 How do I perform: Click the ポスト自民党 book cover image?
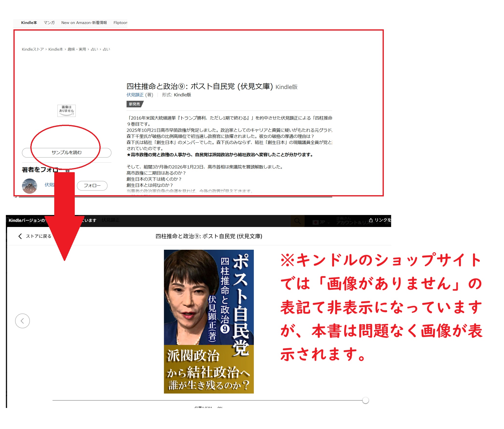pos(209,321)
